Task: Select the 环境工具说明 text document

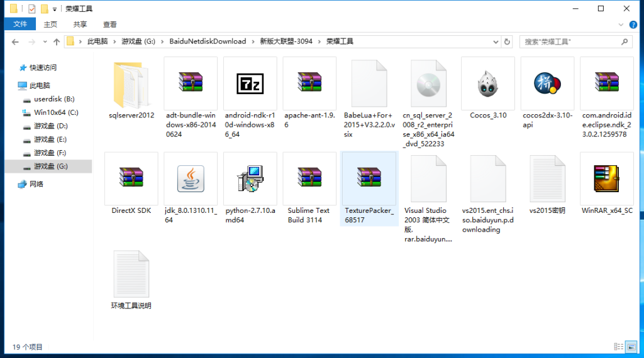Action: point(131,273)
